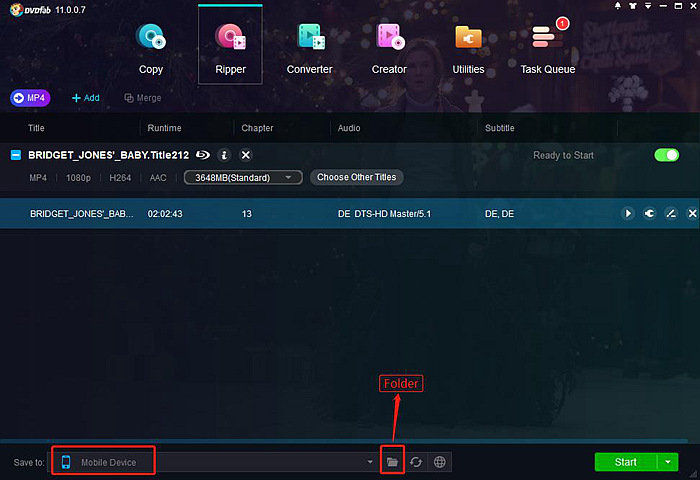Maximize the DVDFab window

678,6
